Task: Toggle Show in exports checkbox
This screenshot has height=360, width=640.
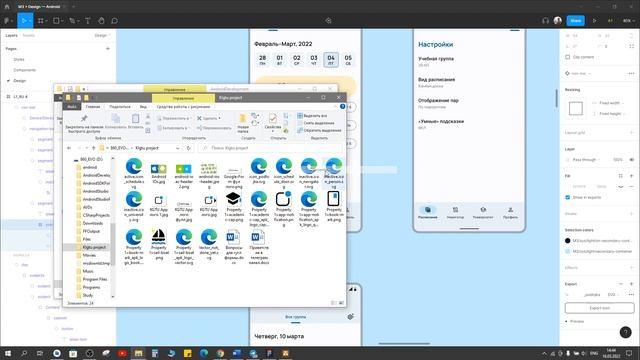Action: pos(568,197)
